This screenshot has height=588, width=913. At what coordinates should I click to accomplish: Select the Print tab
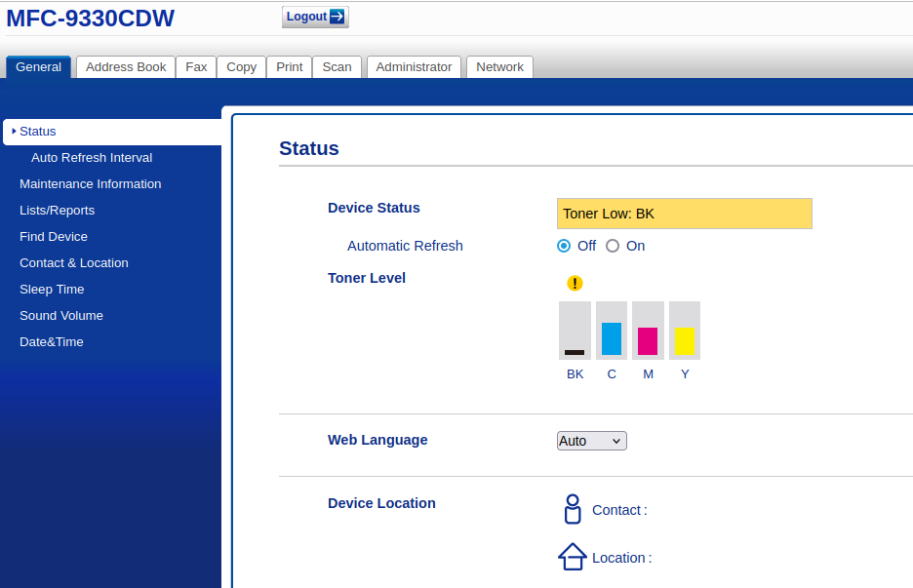pos(290,67)
